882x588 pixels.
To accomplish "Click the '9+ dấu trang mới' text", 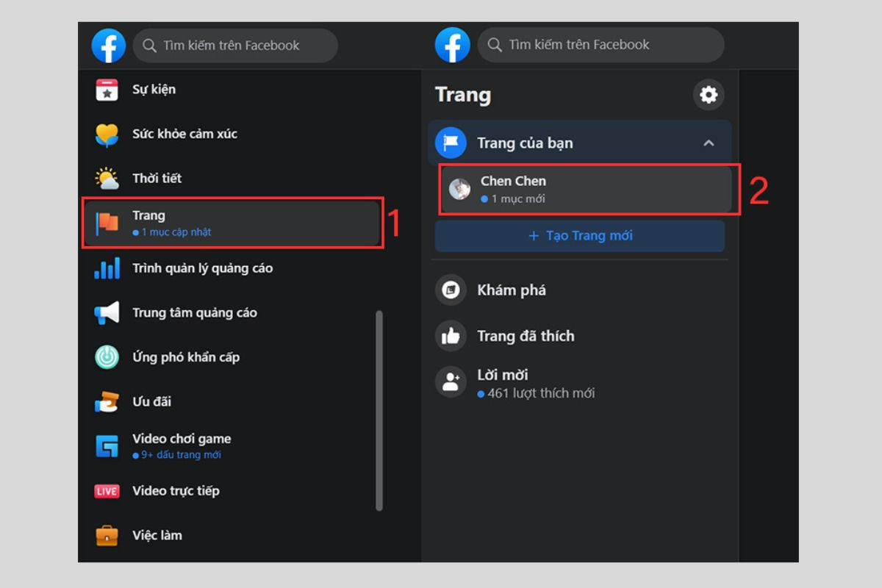I will coord(181,455).
